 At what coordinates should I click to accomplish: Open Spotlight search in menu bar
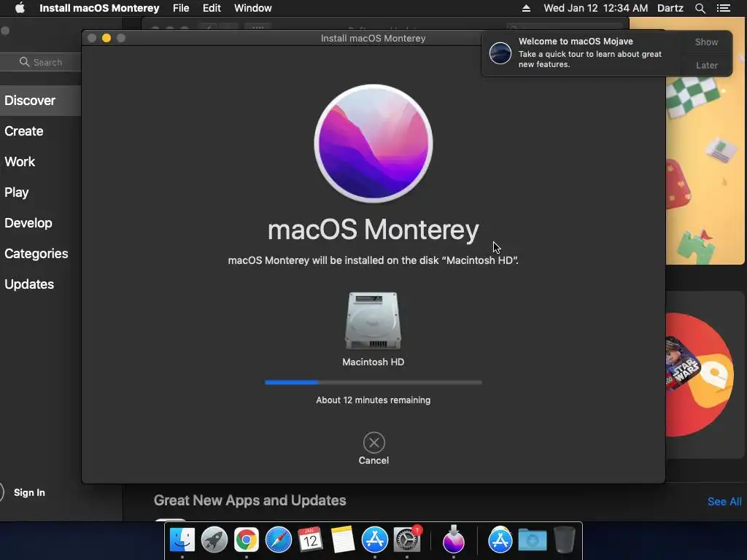(x=700, y=8)
